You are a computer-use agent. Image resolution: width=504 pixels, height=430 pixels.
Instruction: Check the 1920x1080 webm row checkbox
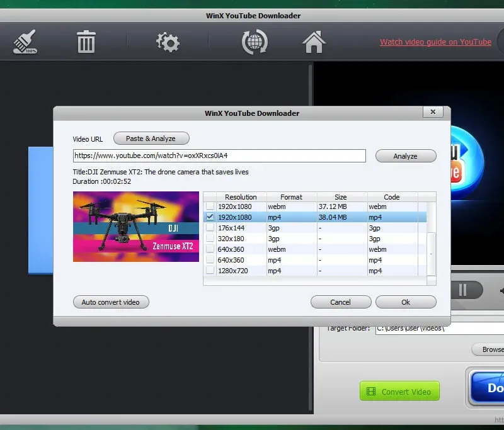(x=210, y=206)
